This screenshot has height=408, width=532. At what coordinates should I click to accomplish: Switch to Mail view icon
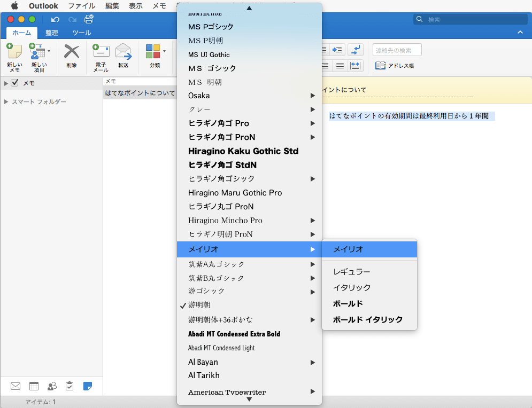[16, 386]
